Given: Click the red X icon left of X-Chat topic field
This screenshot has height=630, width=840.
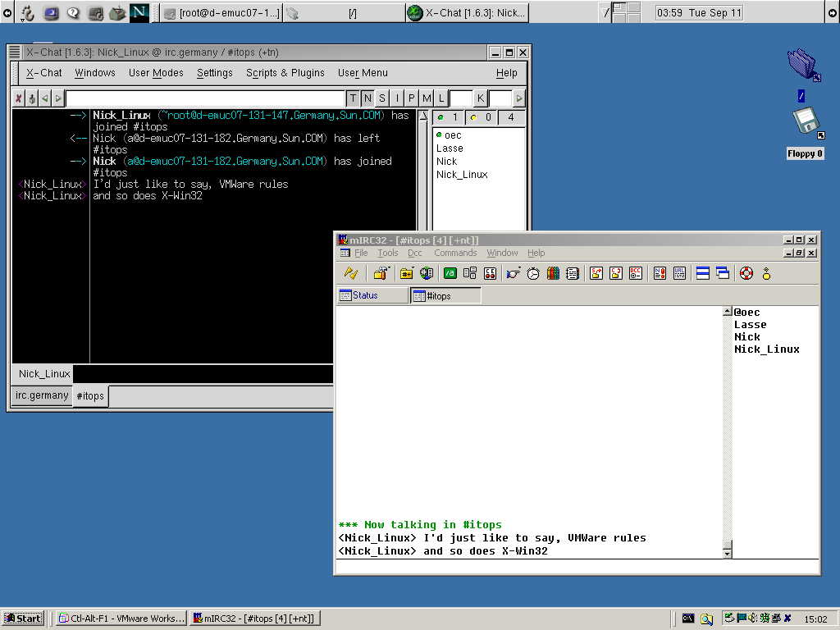Looking at the screenshot, I should tap(19, 98).
